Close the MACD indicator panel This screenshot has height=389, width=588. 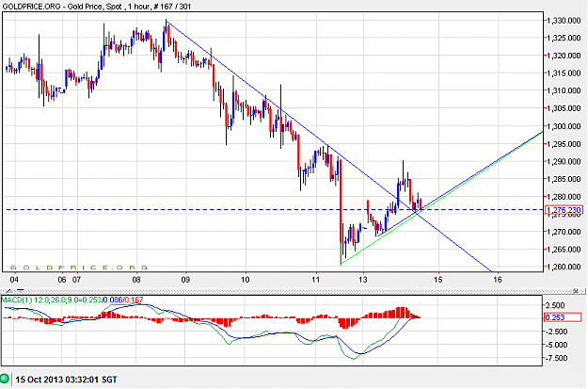click(x=577, y=291)
